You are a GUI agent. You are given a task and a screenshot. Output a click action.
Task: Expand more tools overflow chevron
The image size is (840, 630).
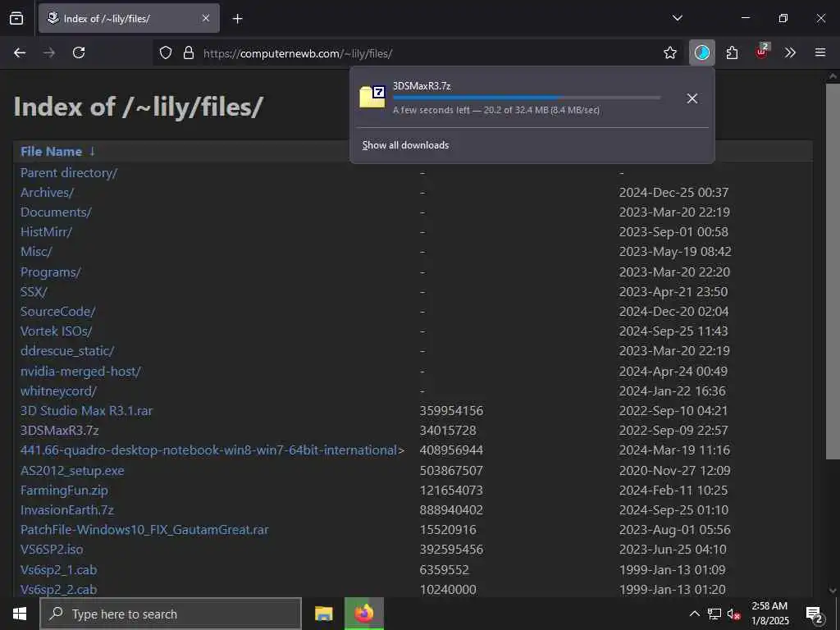point(790,52)
